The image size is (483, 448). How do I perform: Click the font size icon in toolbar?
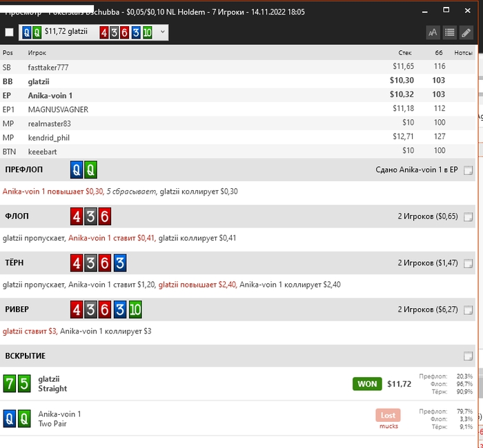[433, 32]
